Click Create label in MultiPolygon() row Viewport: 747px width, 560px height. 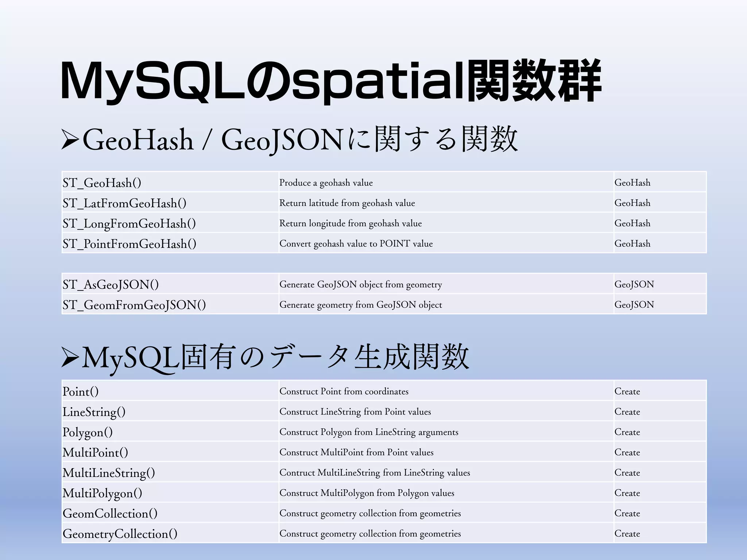[627, 493]
